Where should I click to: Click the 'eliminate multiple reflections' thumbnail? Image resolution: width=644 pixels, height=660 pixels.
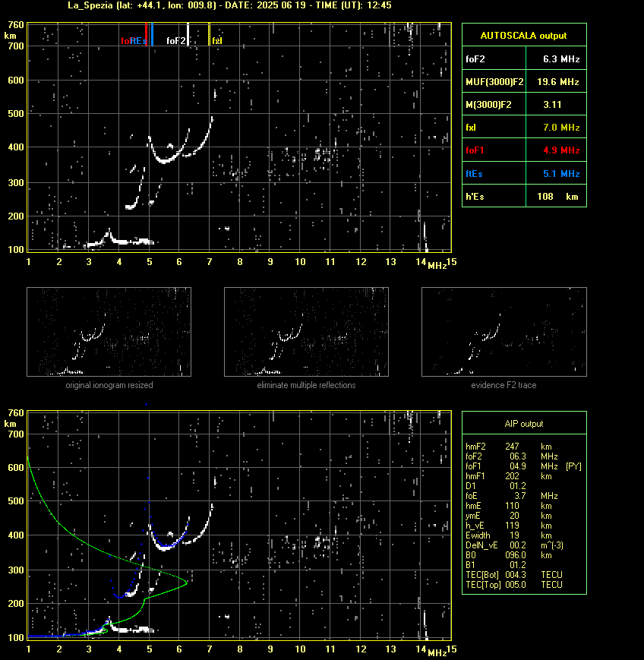pyautogui.click(x=306, y=332)
